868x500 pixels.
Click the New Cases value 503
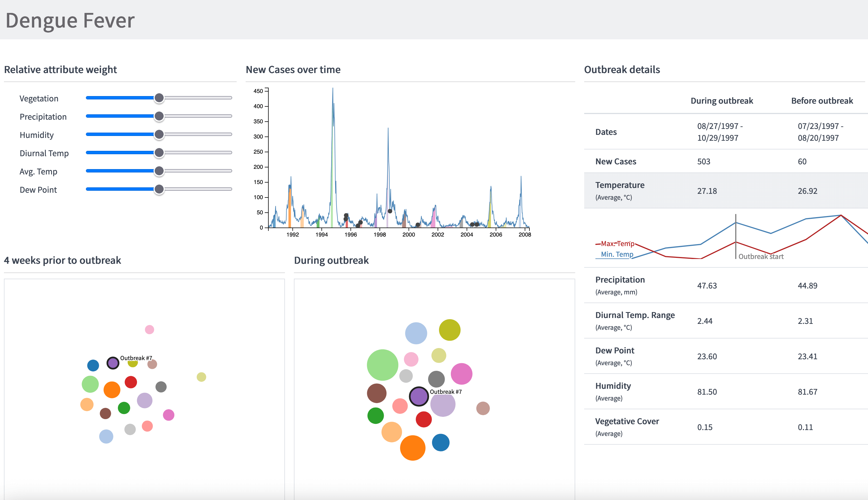click(704, 162)
